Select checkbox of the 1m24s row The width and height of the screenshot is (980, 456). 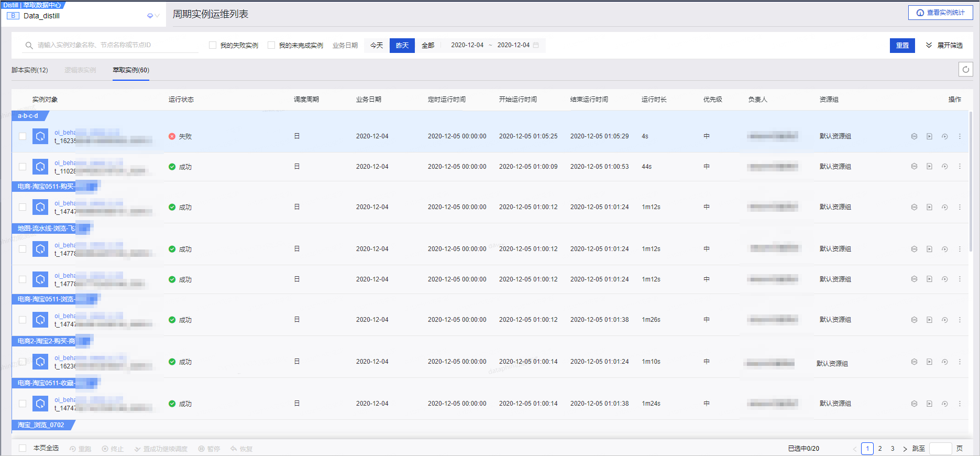23,404
